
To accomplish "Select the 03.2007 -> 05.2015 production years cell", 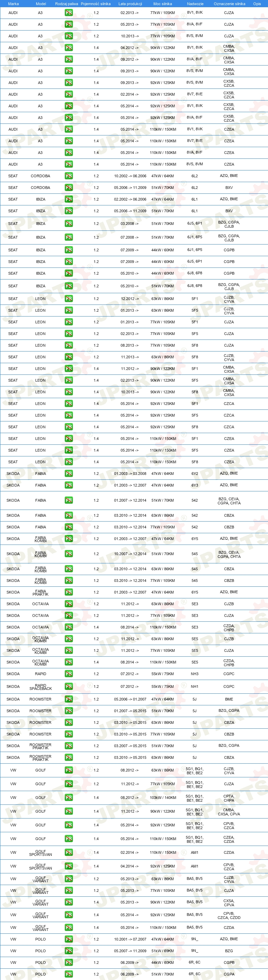I will click(x=130, y=746).
